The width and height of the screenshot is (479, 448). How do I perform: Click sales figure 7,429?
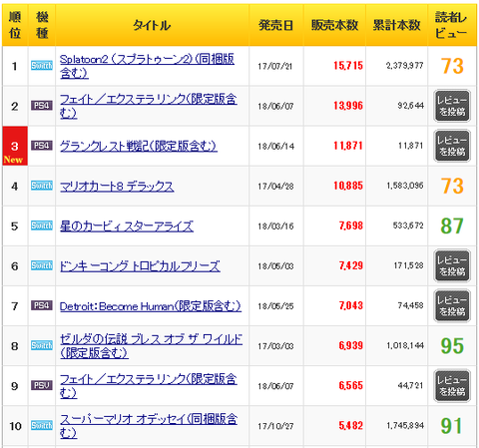pyautogui.click(x=351, y=265)
